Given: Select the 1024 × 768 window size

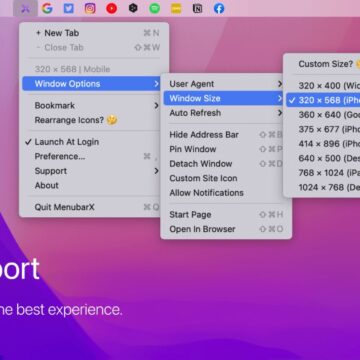Looking at the screenshot, I should [323, 187].
